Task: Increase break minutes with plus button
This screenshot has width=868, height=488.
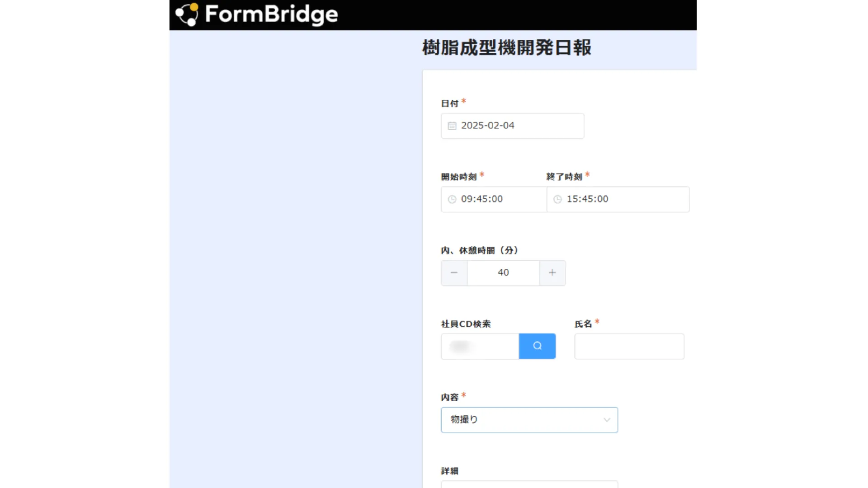Action: (x=552, y=273)
